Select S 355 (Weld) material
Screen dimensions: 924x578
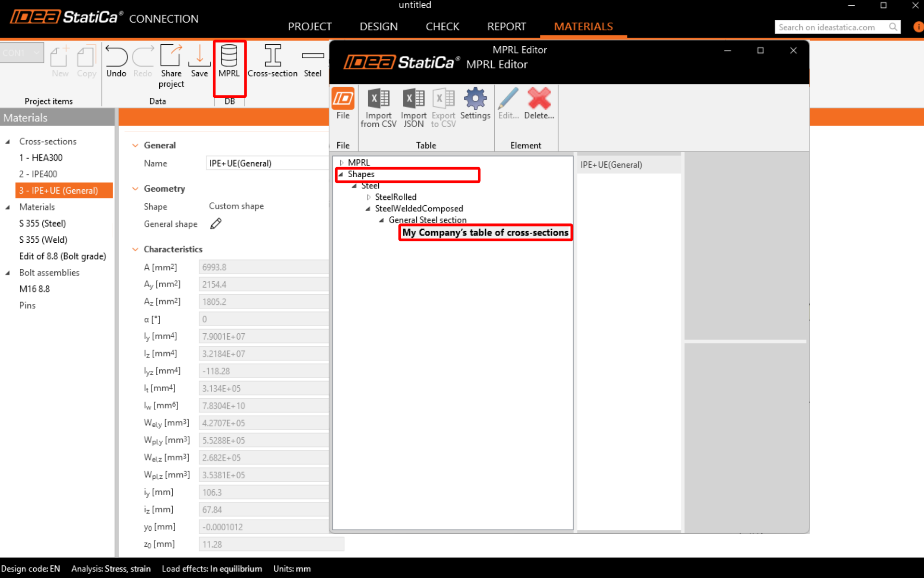43,240
